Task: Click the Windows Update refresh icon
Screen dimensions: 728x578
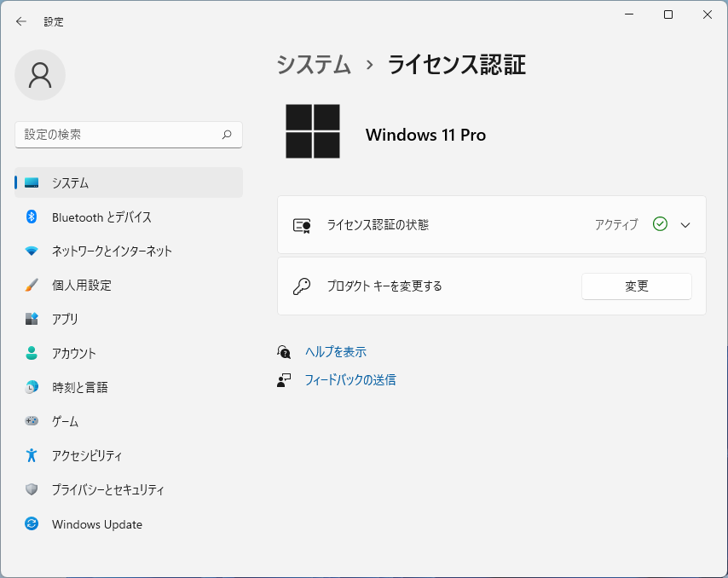Action: [x=32, y=523]
